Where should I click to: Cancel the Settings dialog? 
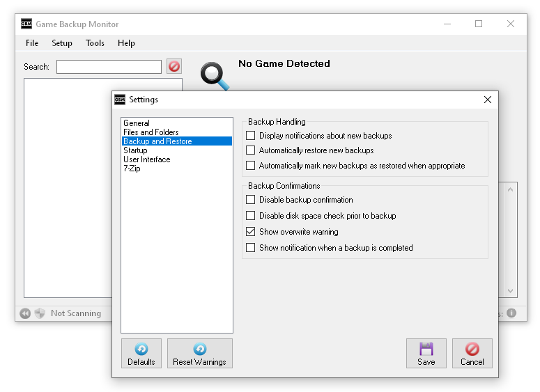click(472, 354)
